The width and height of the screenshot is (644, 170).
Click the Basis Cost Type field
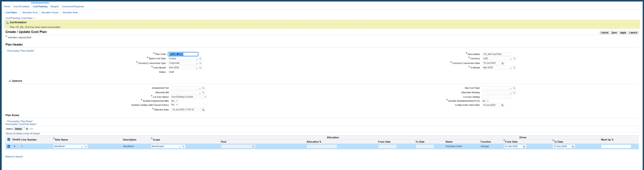(183, 59)
